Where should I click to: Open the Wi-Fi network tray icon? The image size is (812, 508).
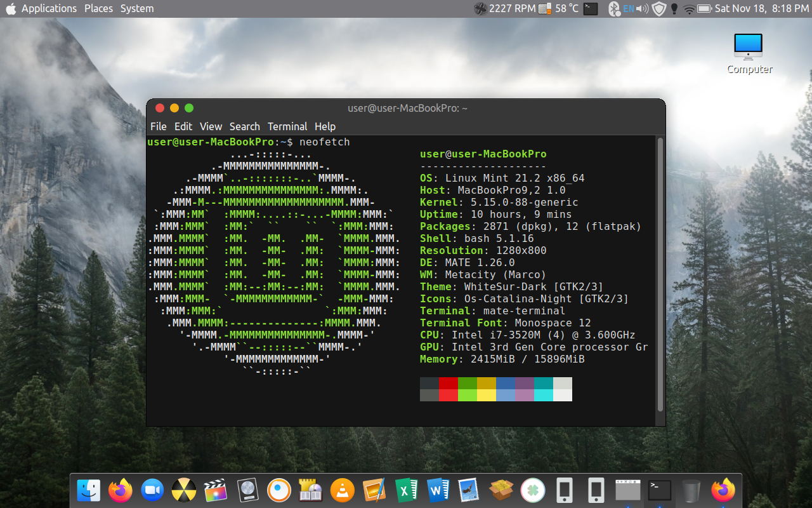689,8
